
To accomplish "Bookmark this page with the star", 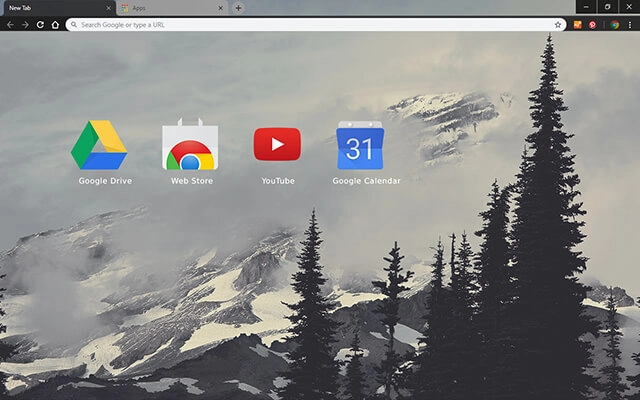I will pyautogui.click(x=558, y=25).
